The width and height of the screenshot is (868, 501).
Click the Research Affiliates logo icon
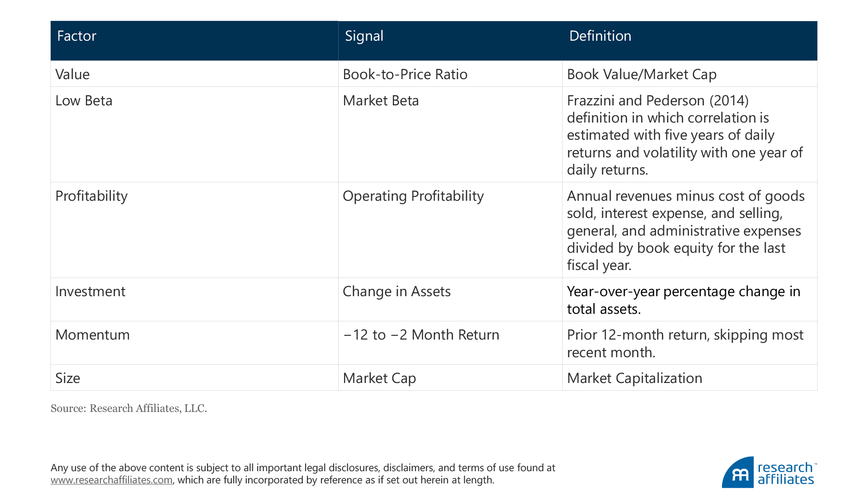point(738,473)
